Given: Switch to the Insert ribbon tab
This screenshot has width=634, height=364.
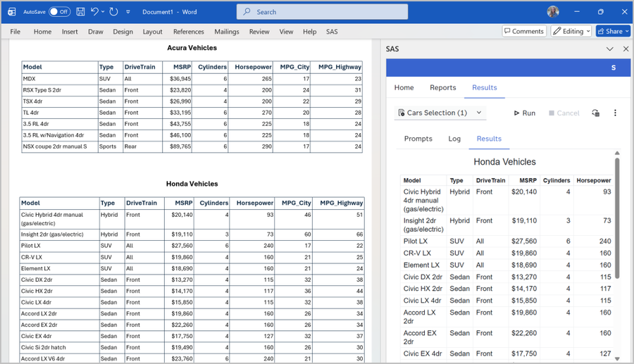Looking at the screenshot, I should click(x=70, y=32).
